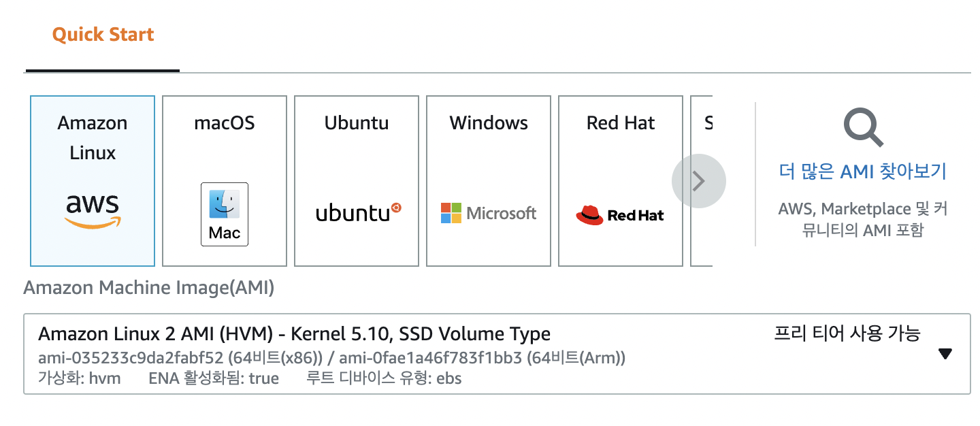This screenshot has height=426, width=980.
Task: Click the Amazon Linux 2 AMI title text
Action: [x=294, y=334]
